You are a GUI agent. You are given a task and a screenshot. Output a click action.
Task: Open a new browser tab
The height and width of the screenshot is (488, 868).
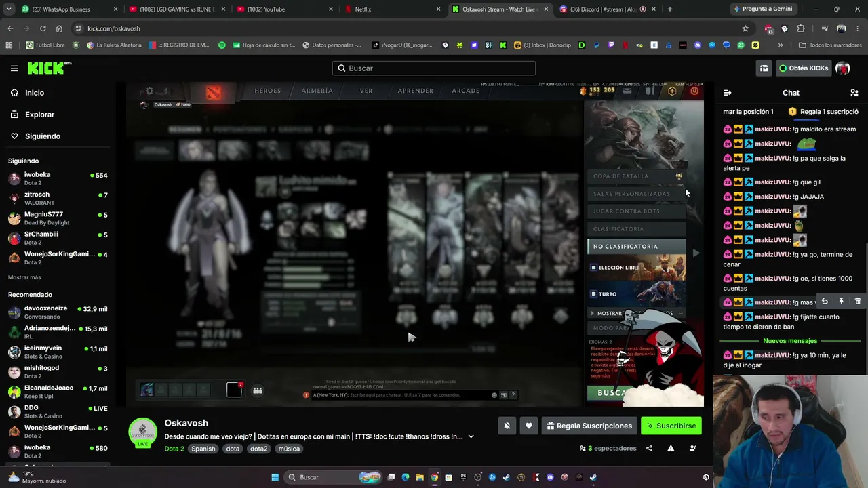670,9
